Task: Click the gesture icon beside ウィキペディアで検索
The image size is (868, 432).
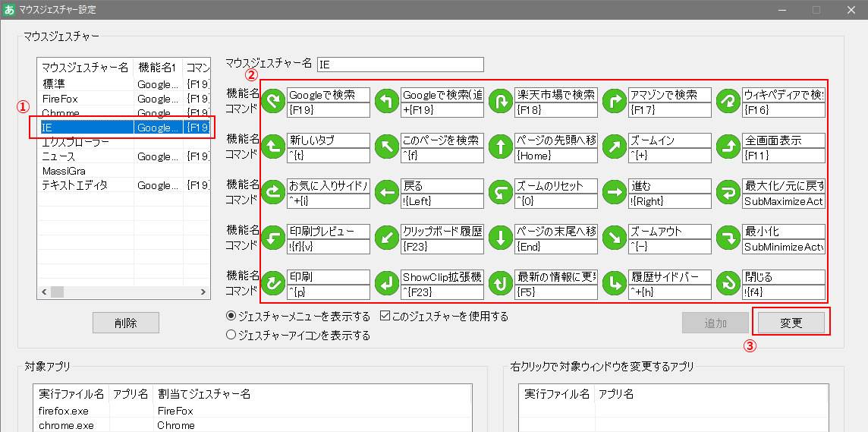Action: [728, 101]
